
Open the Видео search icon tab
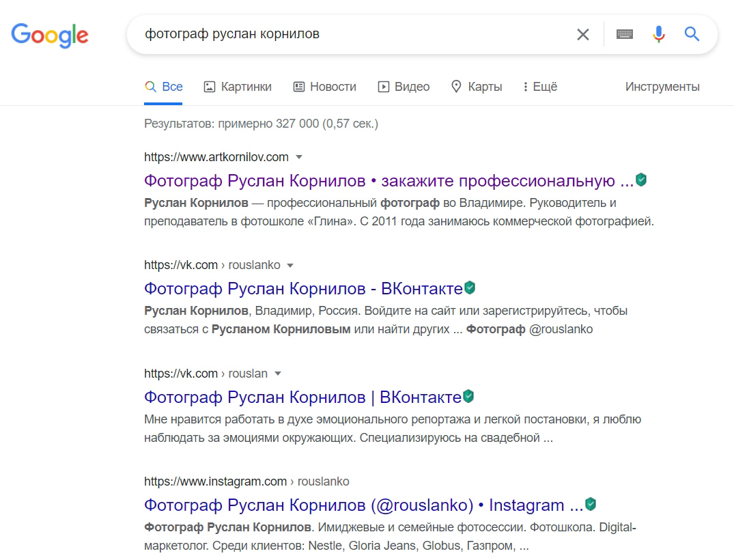(382, 86)
